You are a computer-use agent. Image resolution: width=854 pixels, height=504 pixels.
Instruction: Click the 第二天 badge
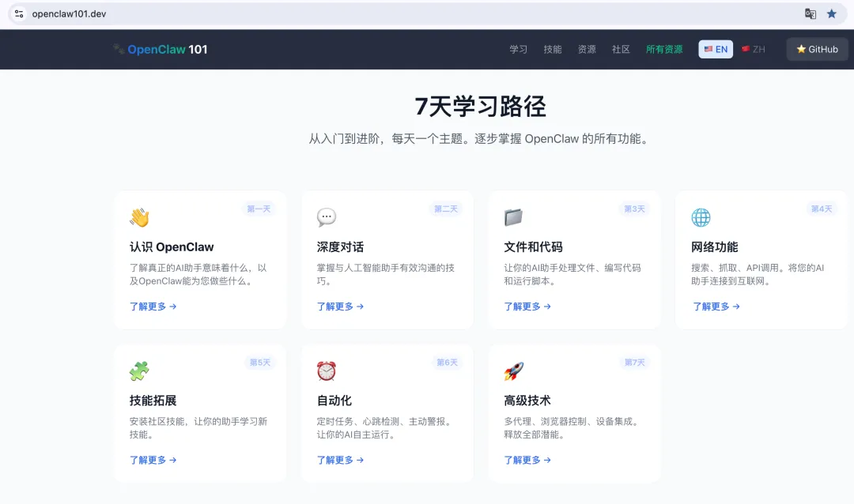click(446, 209)
